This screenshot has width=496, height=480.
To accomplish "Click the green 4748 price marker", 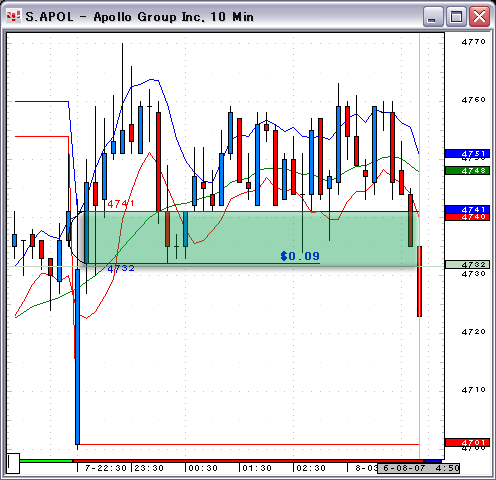I will tap(467, 171).
